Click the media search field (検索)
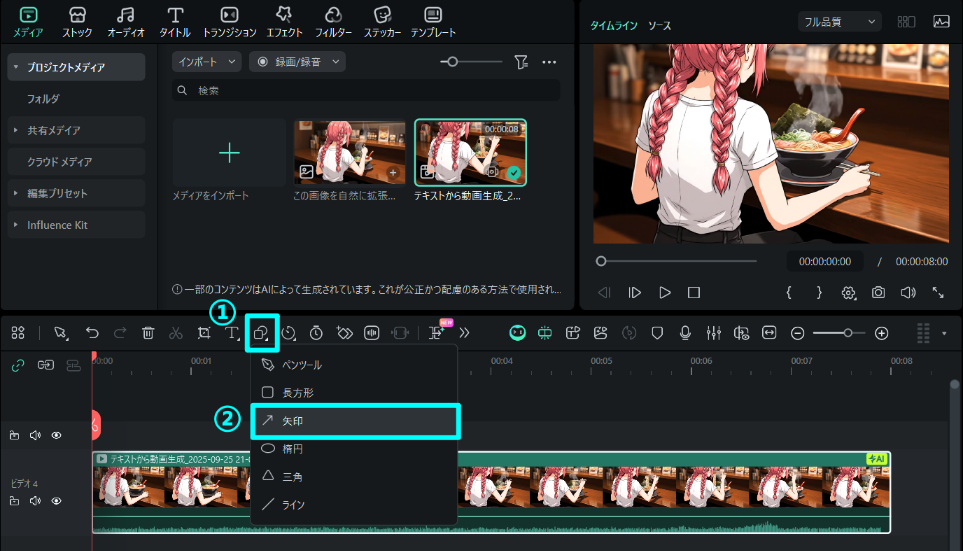 [x=365, y=91]
